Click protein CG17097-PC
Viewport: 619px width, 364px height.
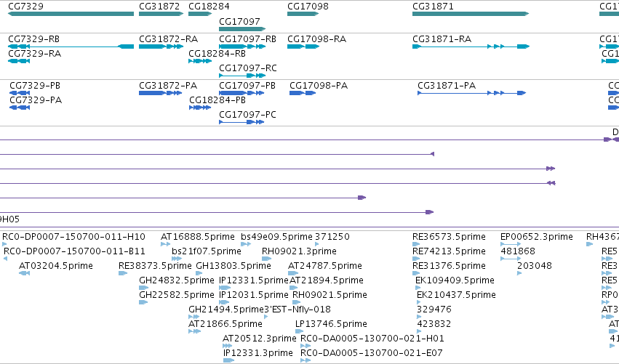pos(241,122)
